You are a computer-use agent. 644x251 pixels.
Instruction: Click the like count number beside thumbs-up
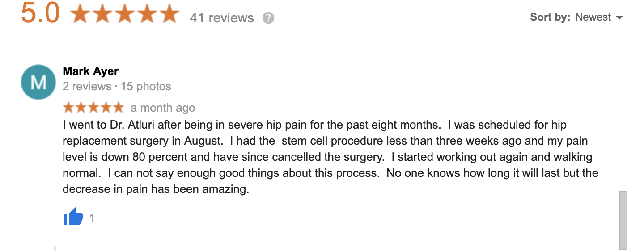click(92, 218)
